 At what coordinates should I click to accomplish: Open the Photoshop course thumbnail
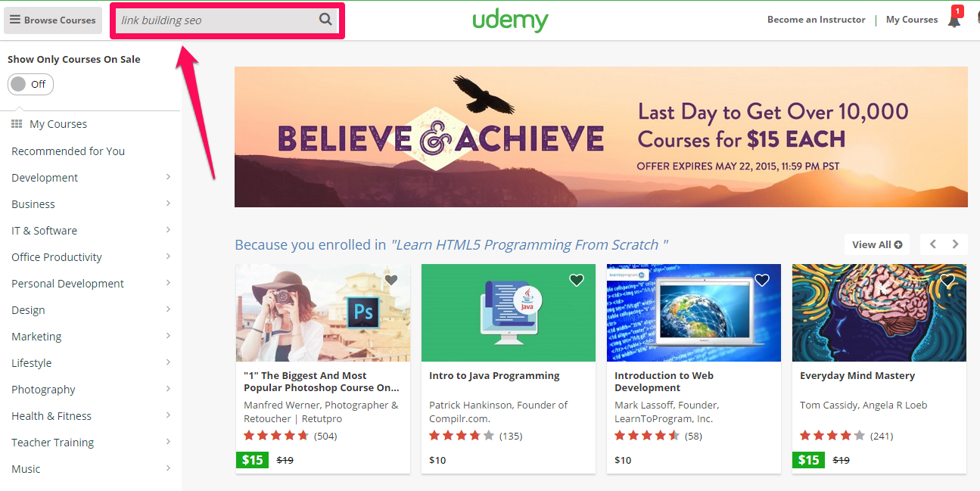click(x=323, y=312)
